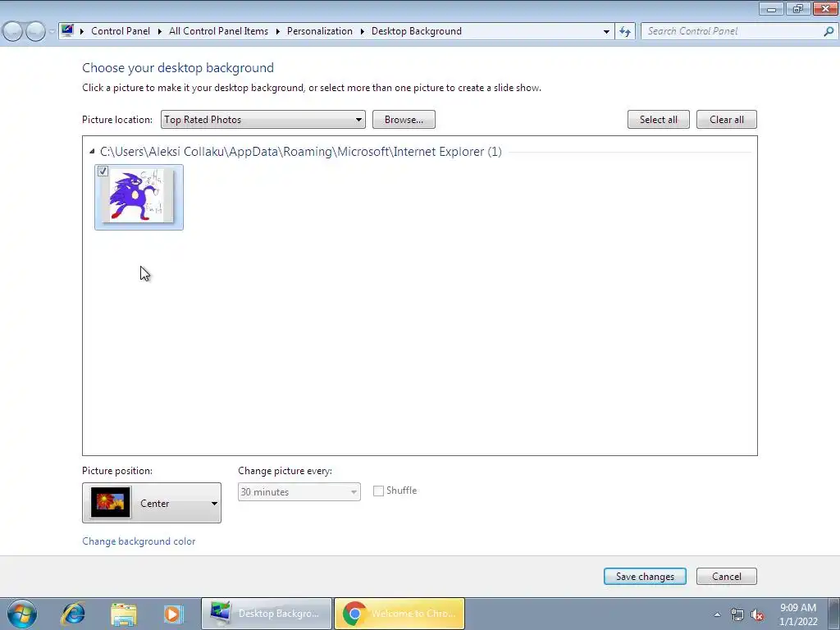The height and width of the screenshot is (630, 840).
Task: Click the Clear all button
Action: [x=727, y=120]
